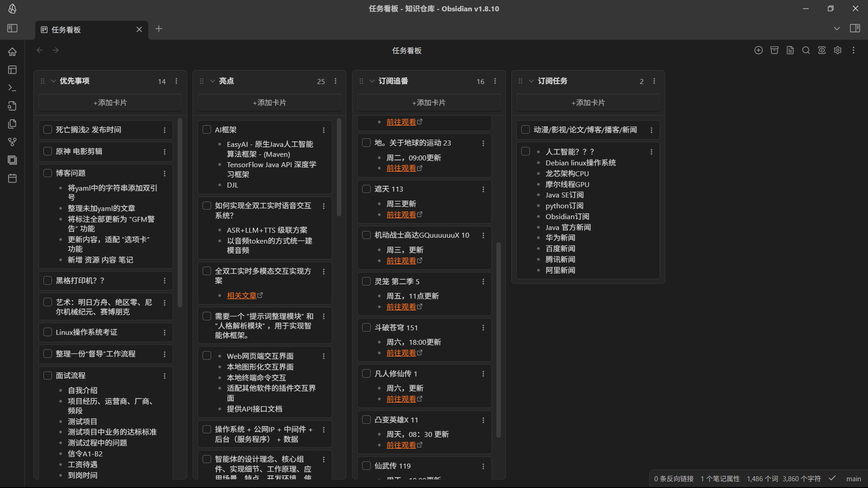Check the 死亡搁浅2 发布时间 card checkbox

click(47, 130)
